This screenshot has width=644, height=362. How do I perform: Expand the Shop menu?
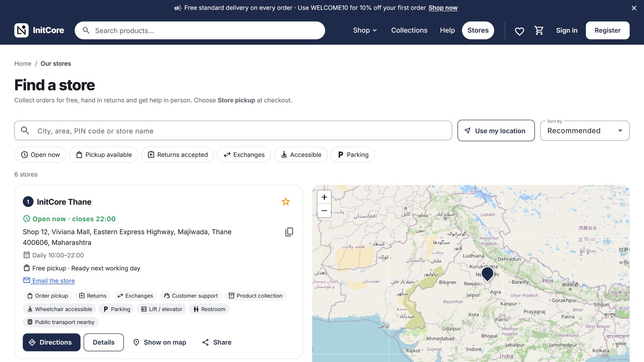[x=365, y=31]
